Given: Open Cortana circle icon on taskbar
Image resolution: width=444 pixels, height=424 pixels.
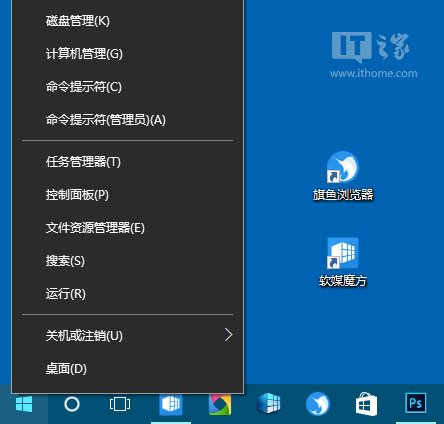Looking at the screenshot, I should coord(72,404).
